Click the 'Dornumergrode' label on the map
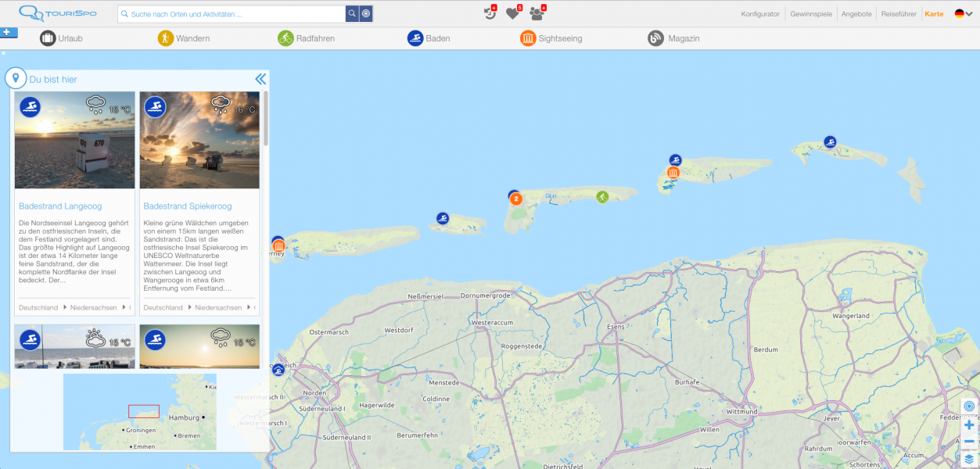This screenshot has height=469, width=980. tap(486, 295)
